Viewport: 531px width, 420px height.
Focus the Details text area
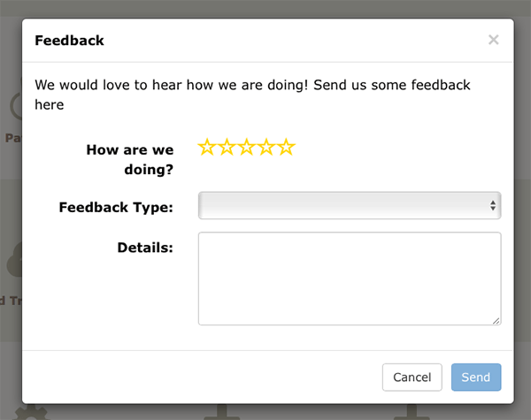pyautogui.click(x=350, y=279)
